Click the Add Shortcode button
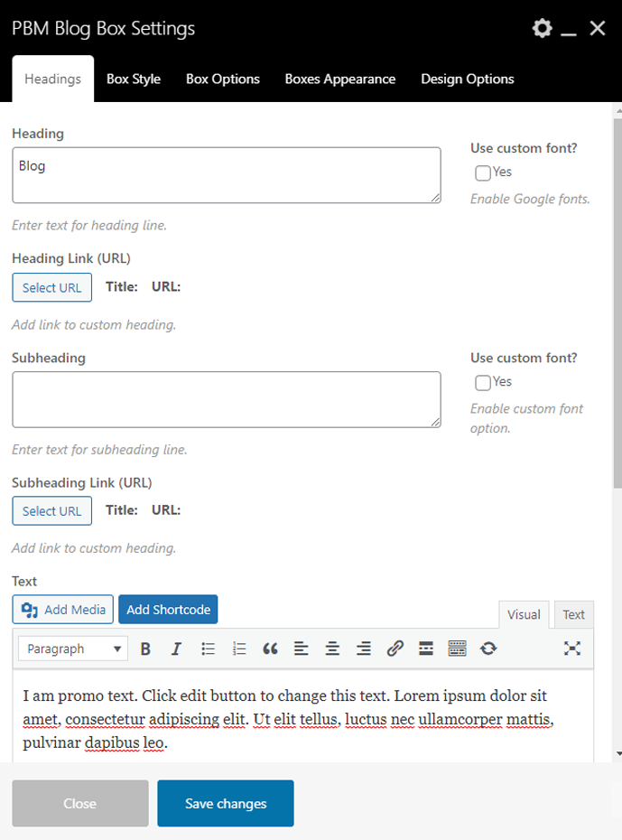This screenshot has width=622, height=840. pyautogui.click(x=168, y=610)
